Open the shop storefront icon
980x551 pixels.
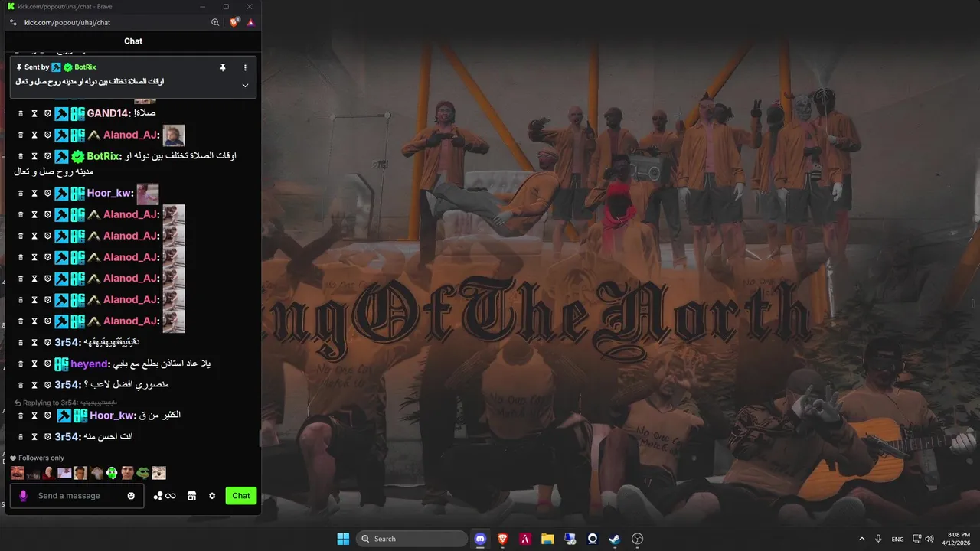pos(192,496)
